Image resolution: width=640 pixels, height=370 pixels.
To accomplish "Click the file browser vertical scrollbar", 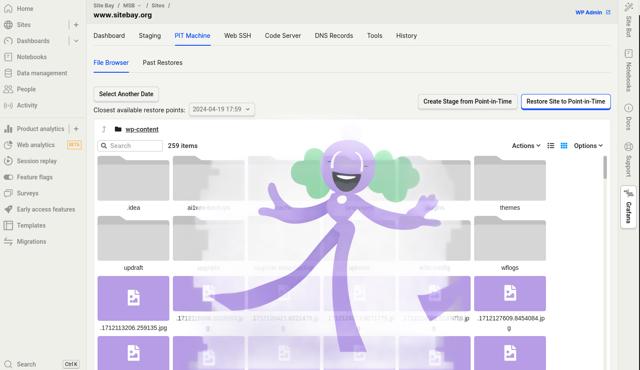I will click(605, 167).
